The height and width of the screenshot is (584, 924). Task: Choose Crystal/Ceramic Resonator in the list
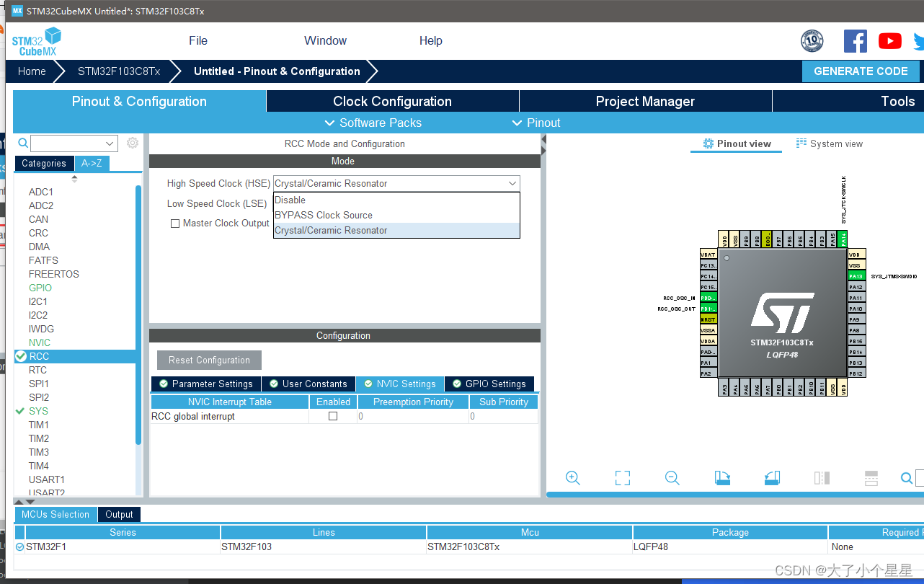point(396,230)
